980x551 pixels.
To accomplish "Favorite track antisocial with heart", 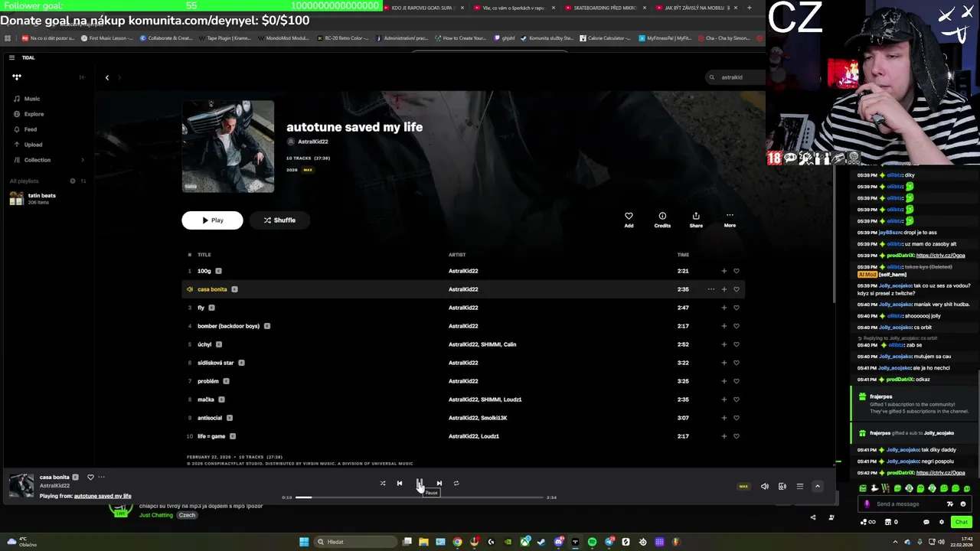I will click(x=737, y=418).
